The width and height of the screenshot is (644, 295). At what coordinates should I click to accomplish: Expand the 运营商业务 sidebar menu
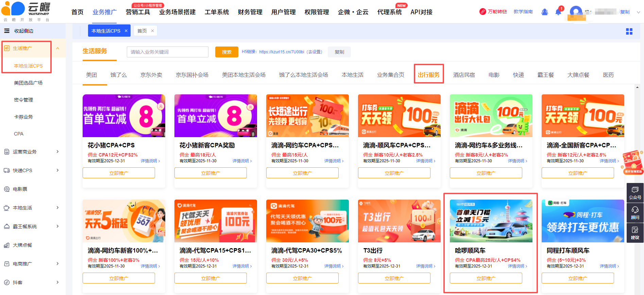pos(57,152)
